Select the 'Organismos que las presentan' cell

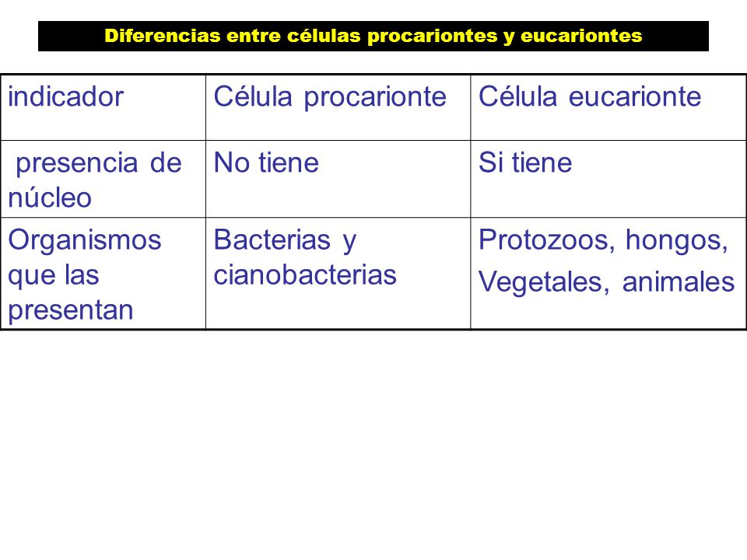(x=103, y=273)
